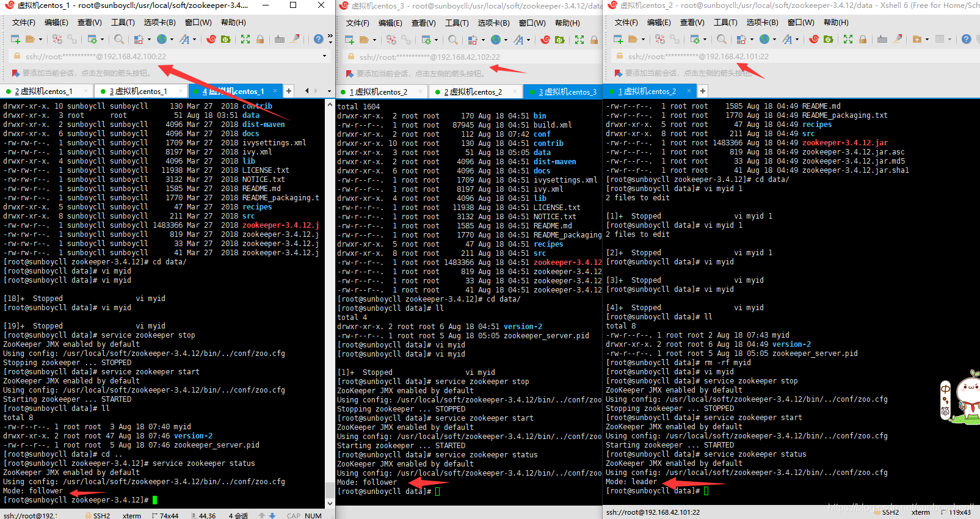This screenshot has height=519, width=980.
Task: Click Find magnifier icon in centos_1 window
Action: point(119,39)
